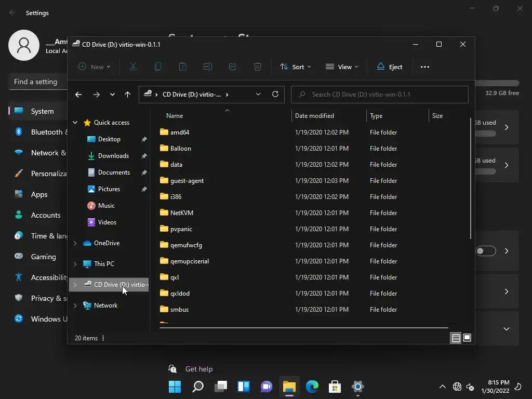
Task: Open the Sort dropdown menu
Action: pos(295,67)
